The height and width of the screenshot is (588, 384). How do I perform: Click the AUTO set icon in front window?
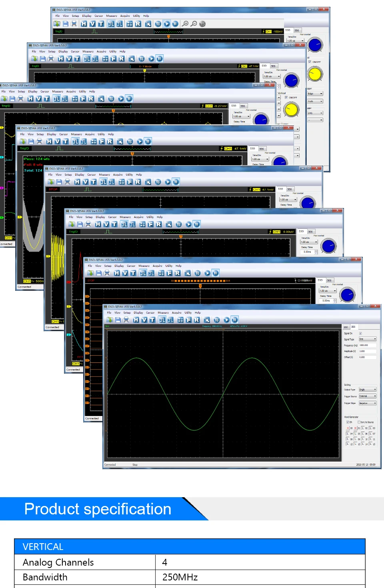click(x=217, y=320)
